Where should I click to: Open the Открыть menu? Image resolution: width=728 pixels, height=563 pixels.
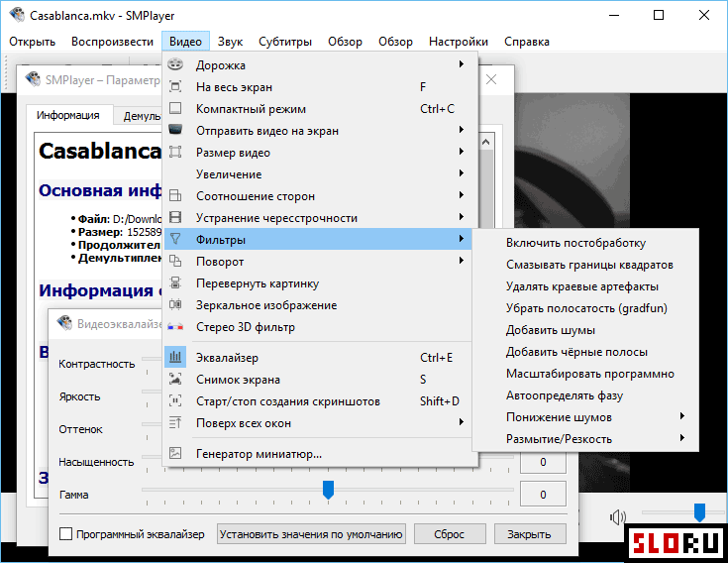click(x=32, y=42)
